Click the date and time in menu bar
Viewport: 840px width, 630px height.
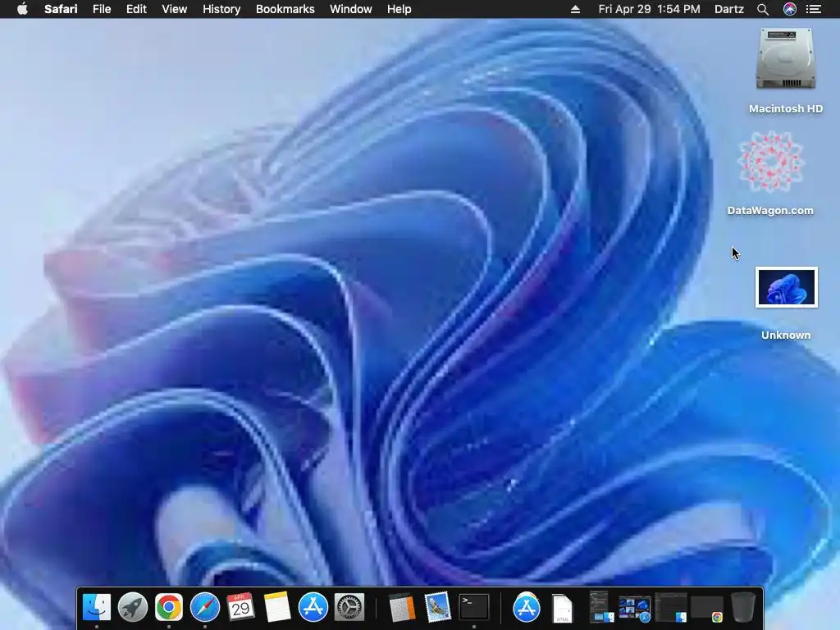[650, 9]
